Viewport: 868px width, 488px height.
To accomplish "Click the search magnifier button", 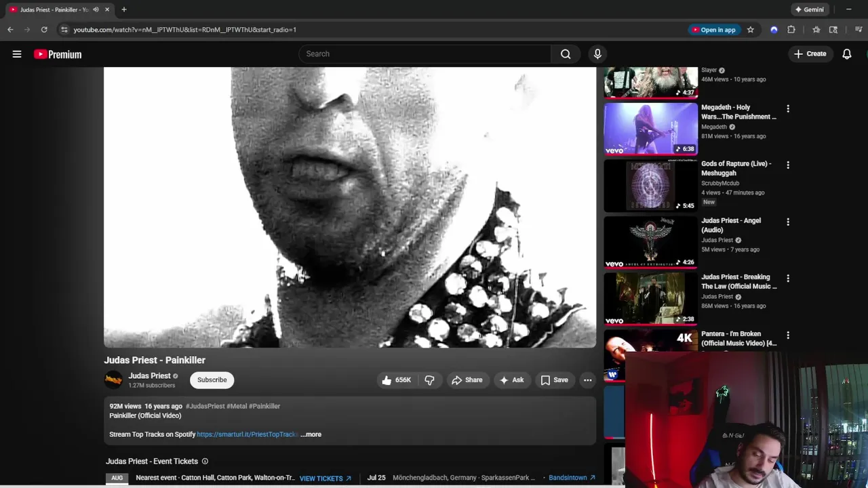I will (x=566, y=54).
